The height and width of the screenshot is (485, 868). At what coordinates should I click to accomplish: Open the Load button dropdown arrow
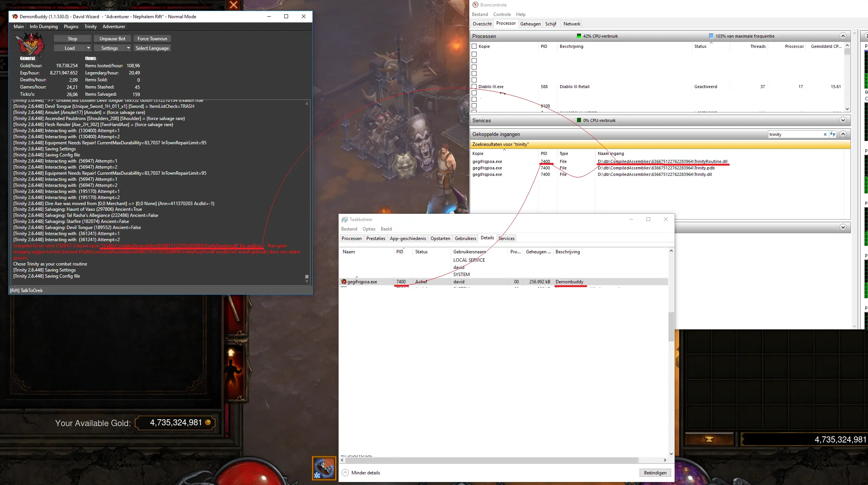tap(88, 48)
